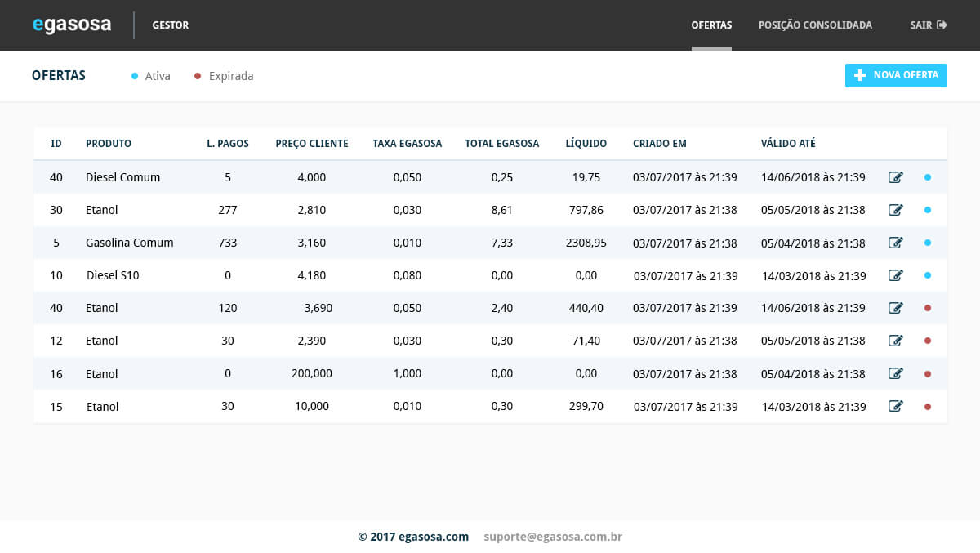Image resolution: width=980 pixels, height=553 pixels.
Task: Sort by Líquido column header
Action: click(x=586, y=144)
